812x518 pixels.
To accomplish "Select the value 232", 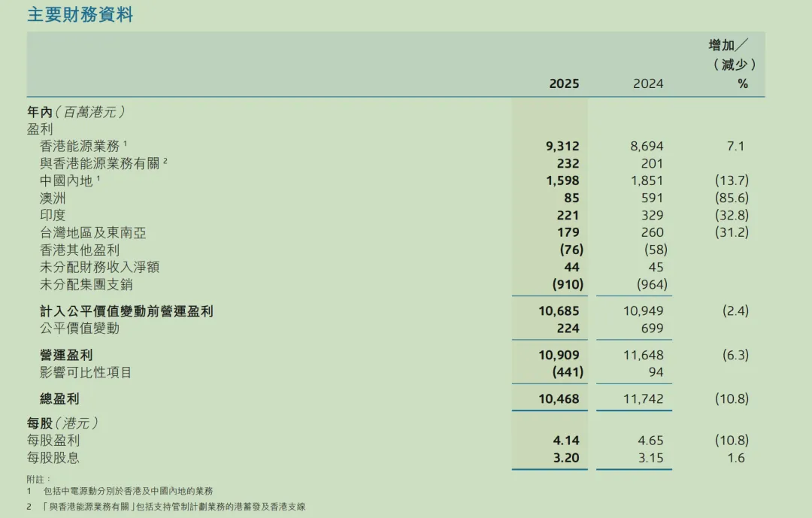I will pos(568,163).
